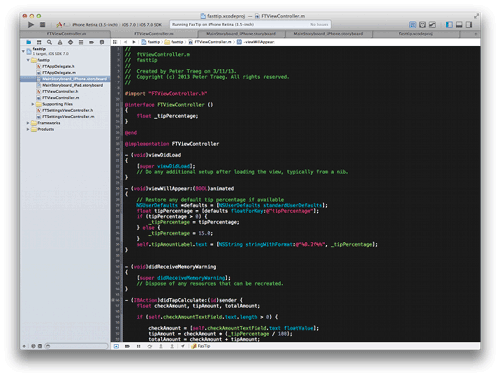Show the Symbol navigator

pyautogui.click(x=39, y=42)
